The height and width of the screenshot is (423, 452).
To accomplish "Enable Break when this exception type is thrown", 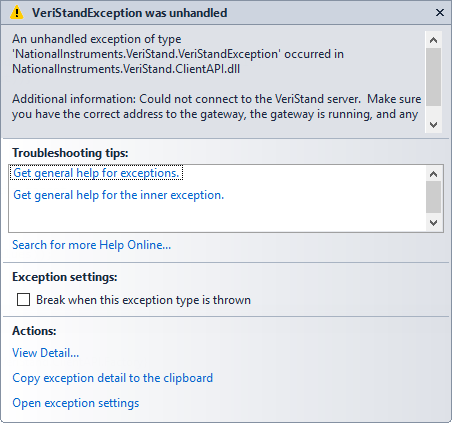I will pos(23,300).
